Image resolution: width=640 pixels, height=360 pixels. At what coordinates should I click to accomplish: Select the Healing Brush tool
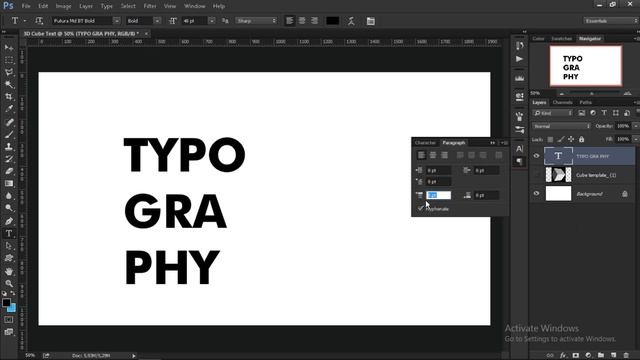click(x=9, y=122)
